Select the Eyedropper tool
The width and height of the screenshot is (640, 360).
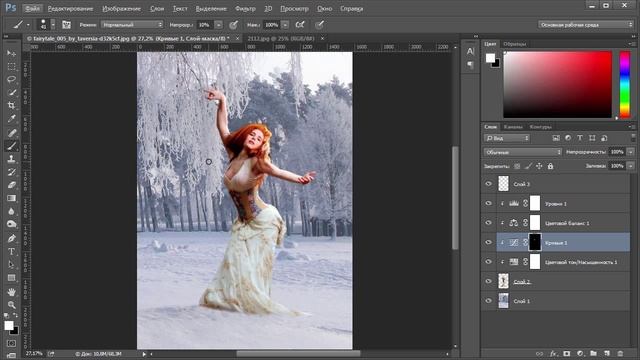(x=11, y=119)
